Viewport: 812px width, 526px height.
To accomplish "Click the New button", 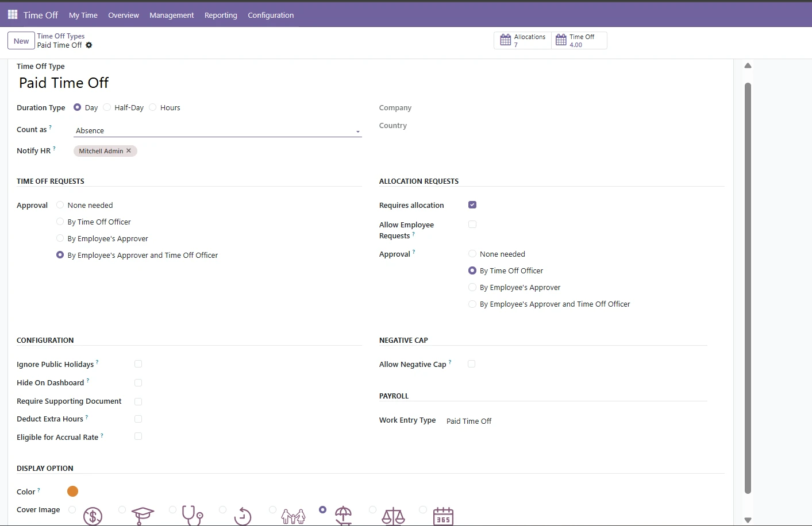I will (21, 41).
